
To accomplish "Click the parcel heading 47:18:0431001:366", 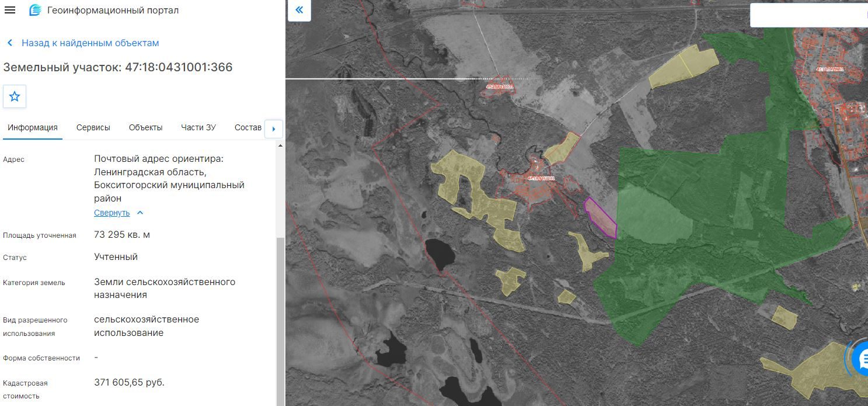I will tap(118, 67).
